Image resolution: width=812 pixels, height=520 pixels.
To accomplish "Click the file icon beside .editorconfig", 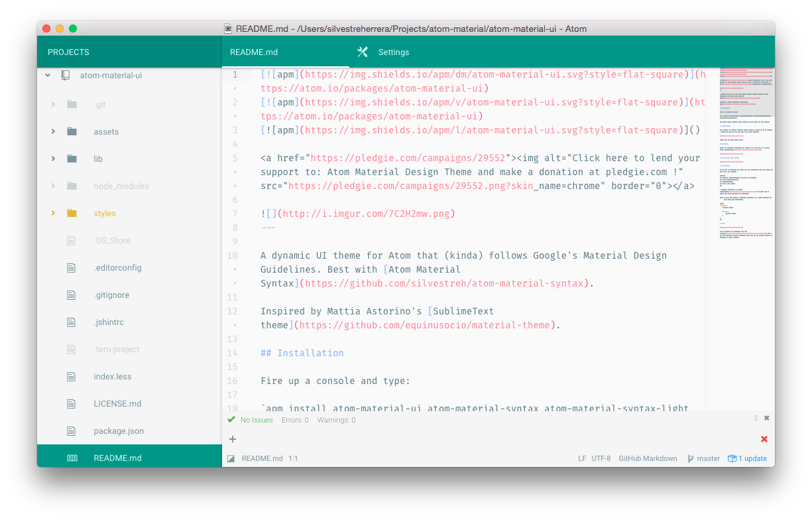I will point(72,268).
